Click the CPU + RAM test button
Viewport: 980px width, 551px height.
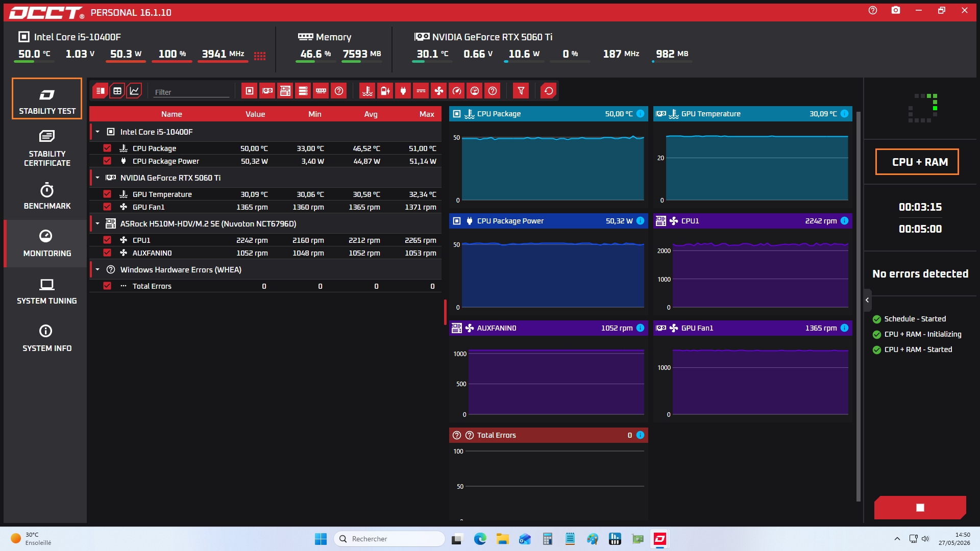[x=917, y=162]
